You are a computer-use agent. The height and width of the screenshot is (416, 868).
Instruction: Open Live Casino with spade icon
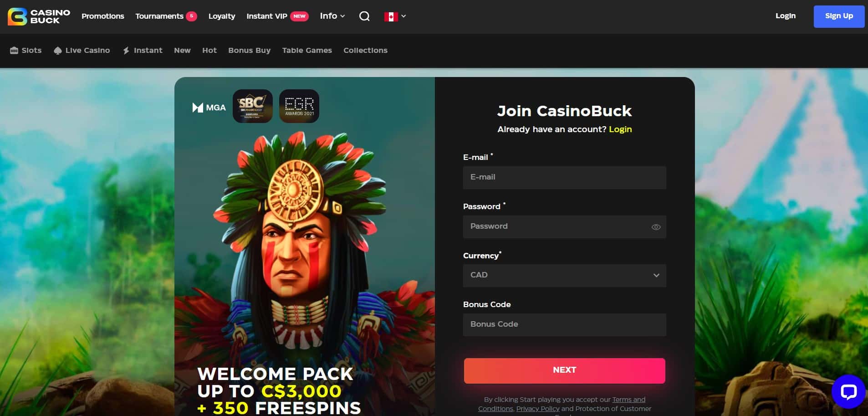click(82, 51)
